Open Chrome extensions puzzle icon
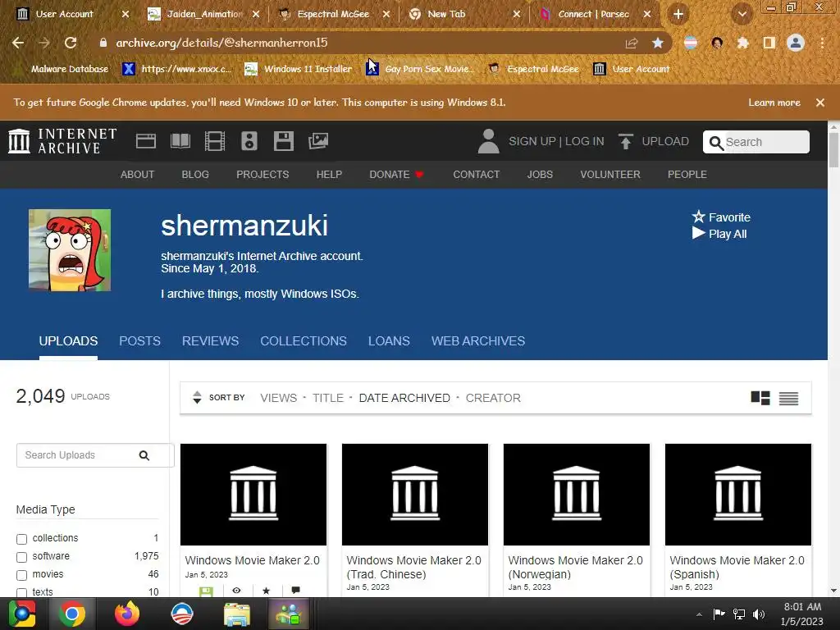Screen dimensions: 840x630 pos(743,43)
